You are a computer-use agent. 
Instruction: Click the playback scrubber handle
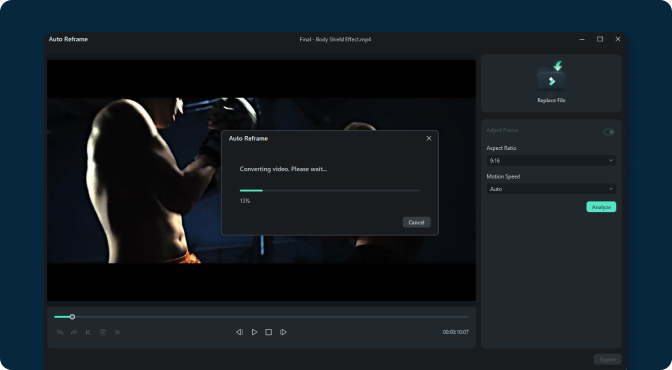[72, 317]
